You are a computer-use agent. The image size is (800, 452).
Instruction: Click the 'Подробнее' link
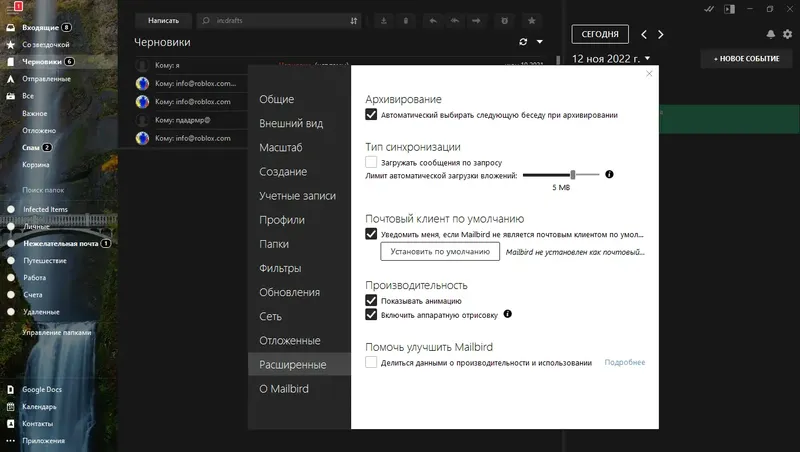click(625, 362)
